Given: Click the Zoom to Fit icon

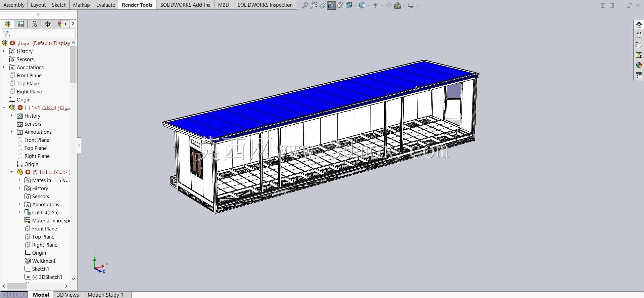Looking at the screenshot, I should click(305, 5).
